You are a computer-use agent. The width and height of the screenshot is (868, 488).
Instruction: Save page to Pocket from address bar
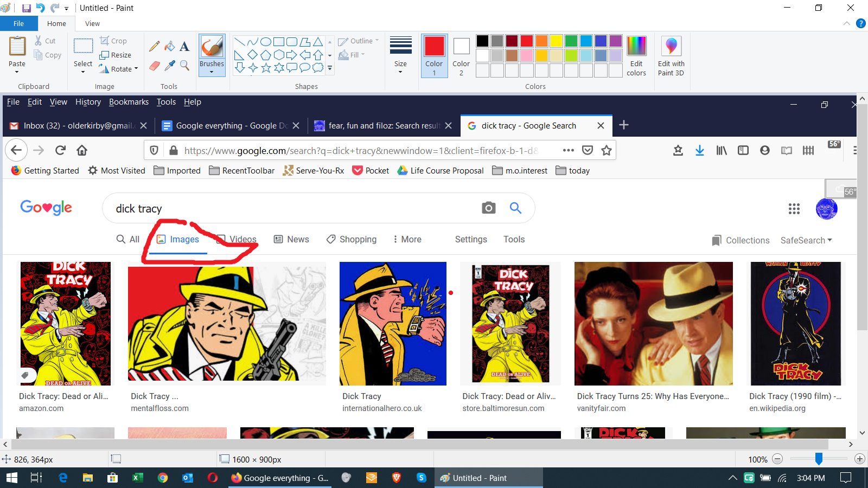[587, 150]
